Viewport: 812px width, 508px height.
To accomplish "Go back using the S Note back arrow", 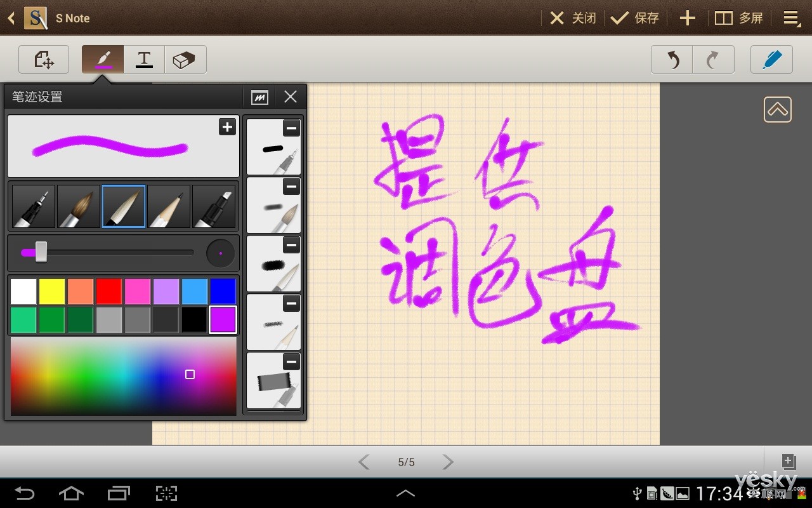I will click(11, 18).
